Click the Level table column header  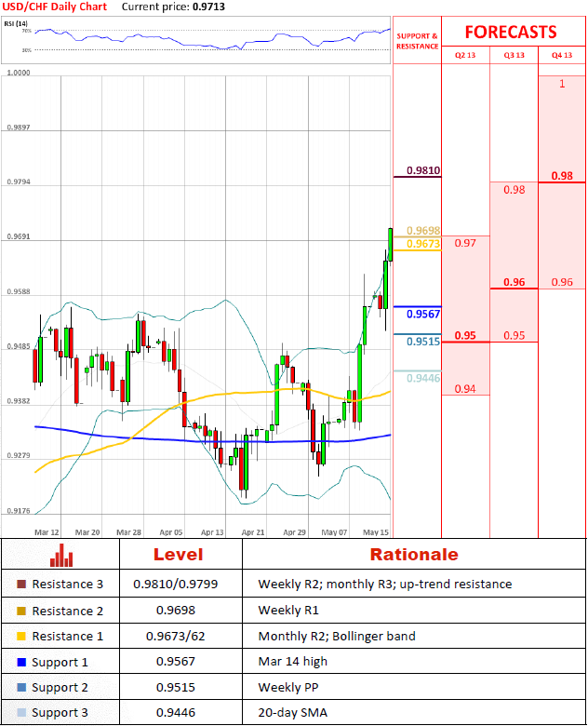(x=179, y=555)
